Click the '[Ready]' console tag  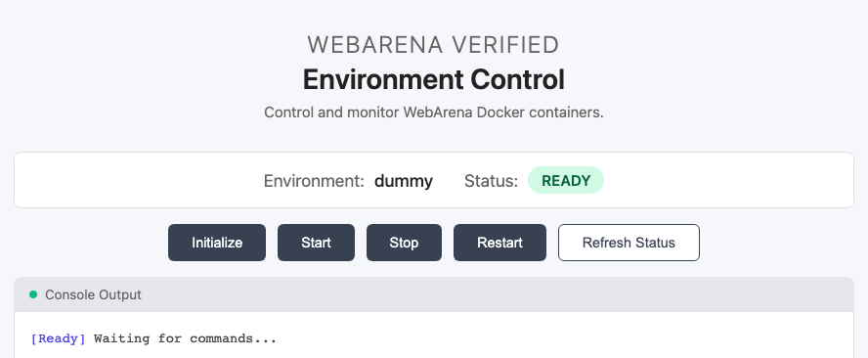[58, 338]
